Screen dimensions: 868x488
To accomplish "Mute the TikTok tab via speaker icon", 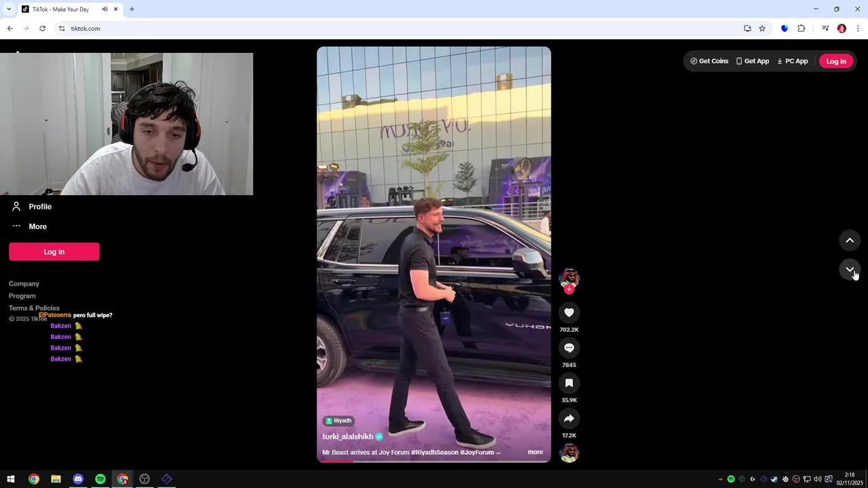I will coord(104,9).
